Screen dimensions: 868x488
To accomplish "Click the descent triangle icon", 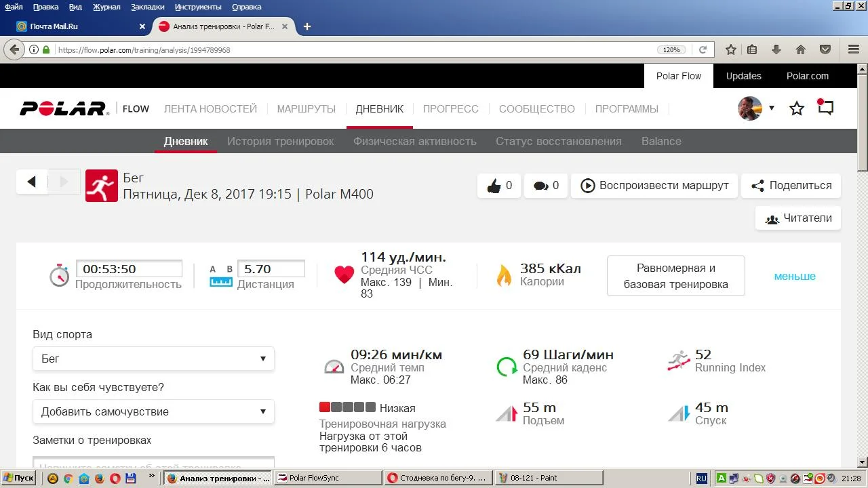I will [679, 413].
